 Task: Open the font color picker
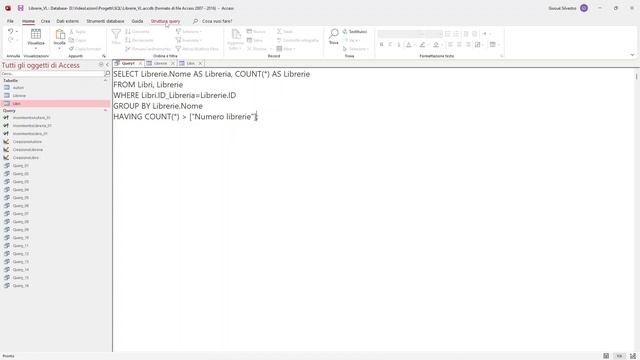tap(409, 44)
